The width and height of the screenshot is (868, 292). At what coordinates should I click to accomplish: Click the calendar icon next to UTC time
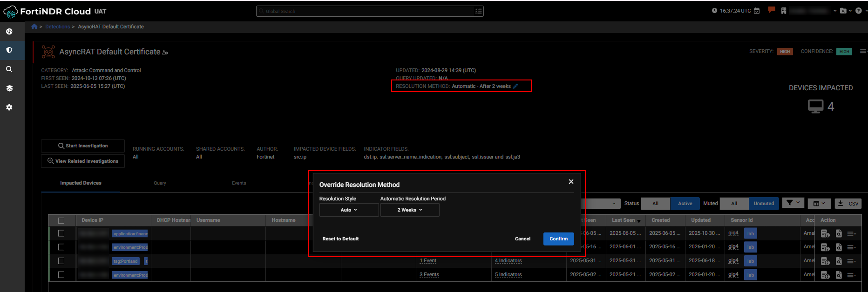pyautogui.click(x=757, y=11)
